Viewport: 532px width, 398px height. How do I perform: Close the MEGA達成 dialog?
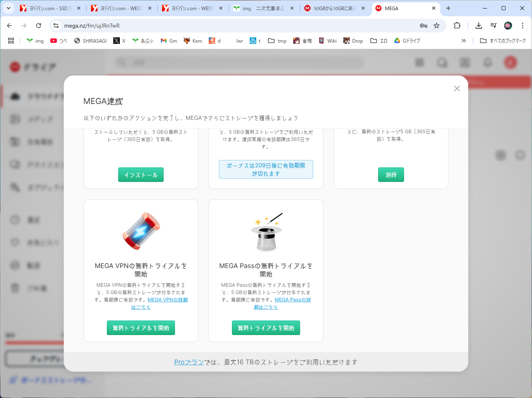tap(456, 89)
